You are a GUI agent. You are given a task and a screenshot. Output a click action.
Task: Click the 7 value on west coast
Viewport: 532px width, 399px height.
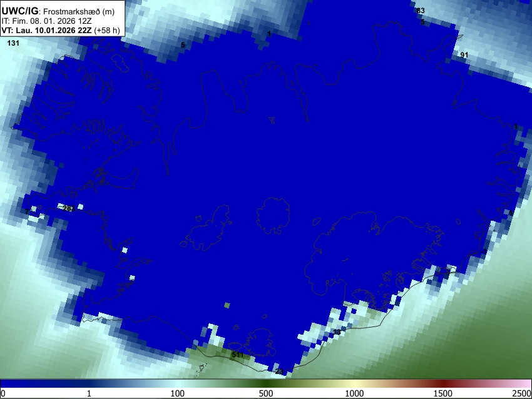coord(27,212)
